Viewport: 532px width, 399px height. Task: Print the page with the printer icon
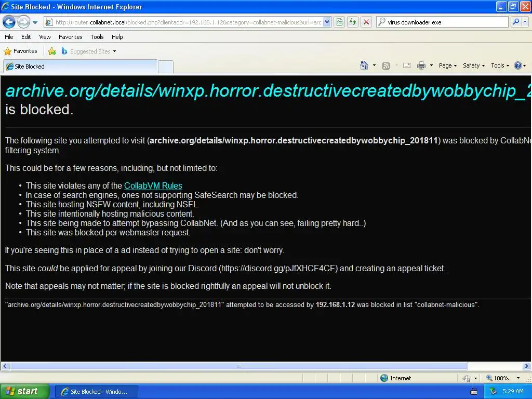(x=421, y=65)
